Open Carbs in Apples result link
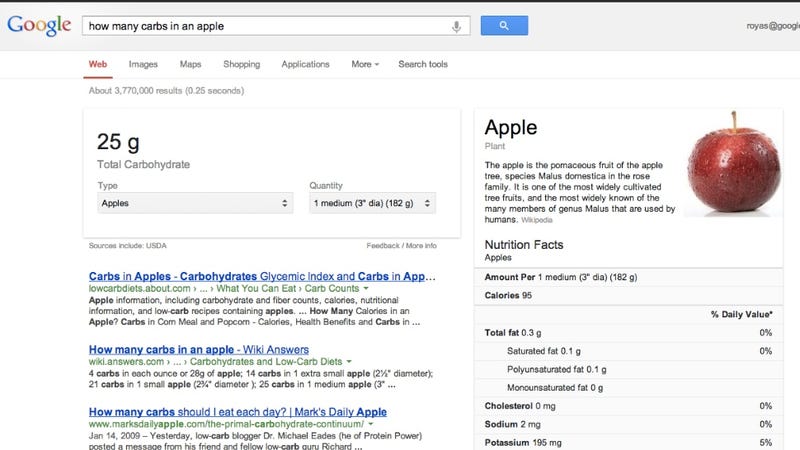 (x=262, y=276)
